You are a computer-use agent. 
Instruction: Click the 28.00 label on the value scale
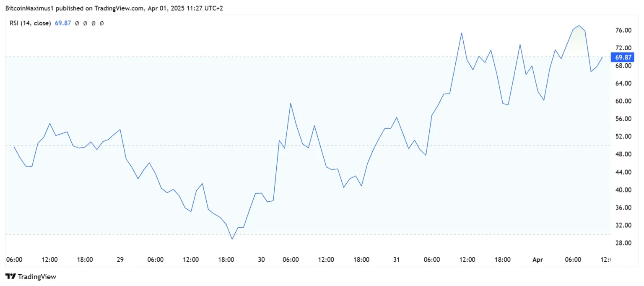[623, 243]
